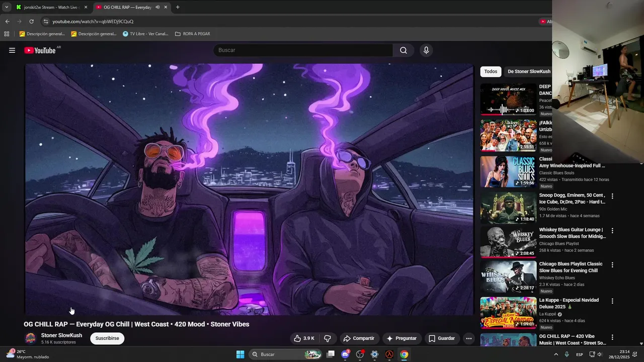
Task: Like the video with thumbs-up 3.9 K
Action: (304, 338)
